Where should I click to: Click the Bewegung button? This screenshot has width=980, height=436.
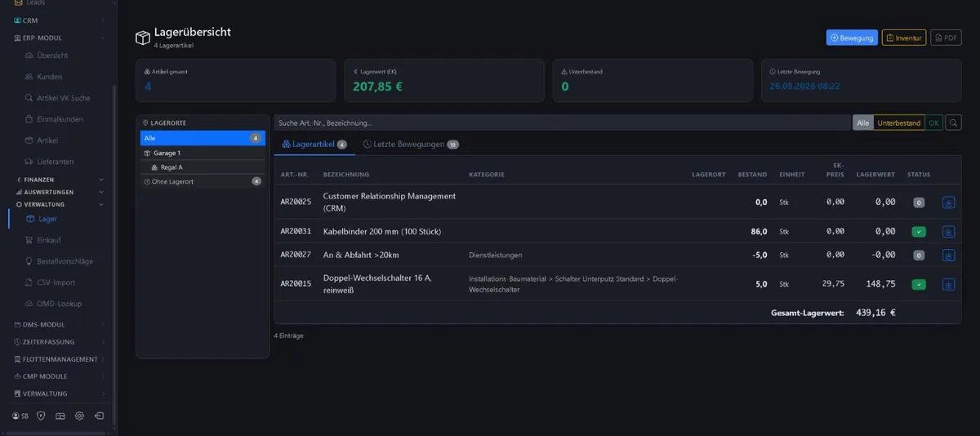pos(852,38)
